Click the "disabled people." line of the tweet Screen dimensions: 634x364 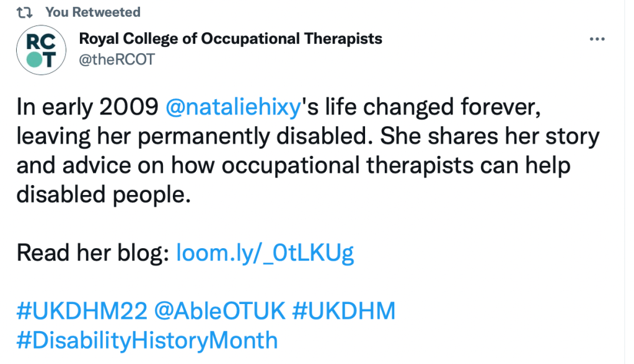[101, 195]
